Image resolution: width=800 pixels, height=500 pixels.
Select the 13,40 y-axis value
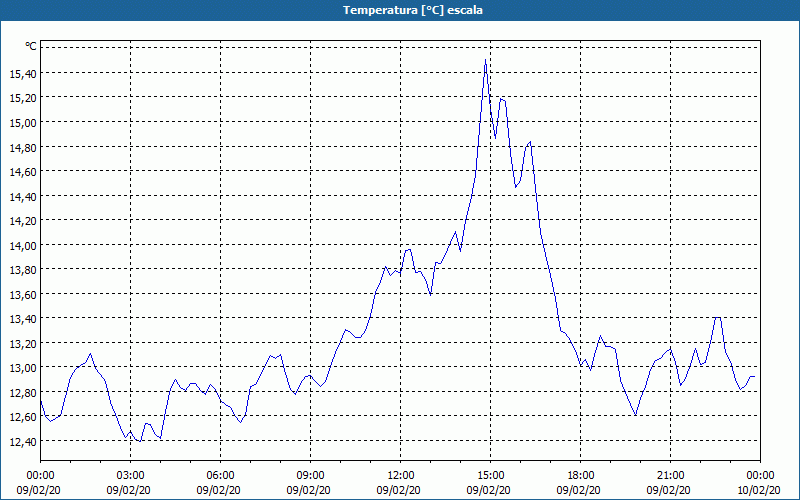[23, 319]
